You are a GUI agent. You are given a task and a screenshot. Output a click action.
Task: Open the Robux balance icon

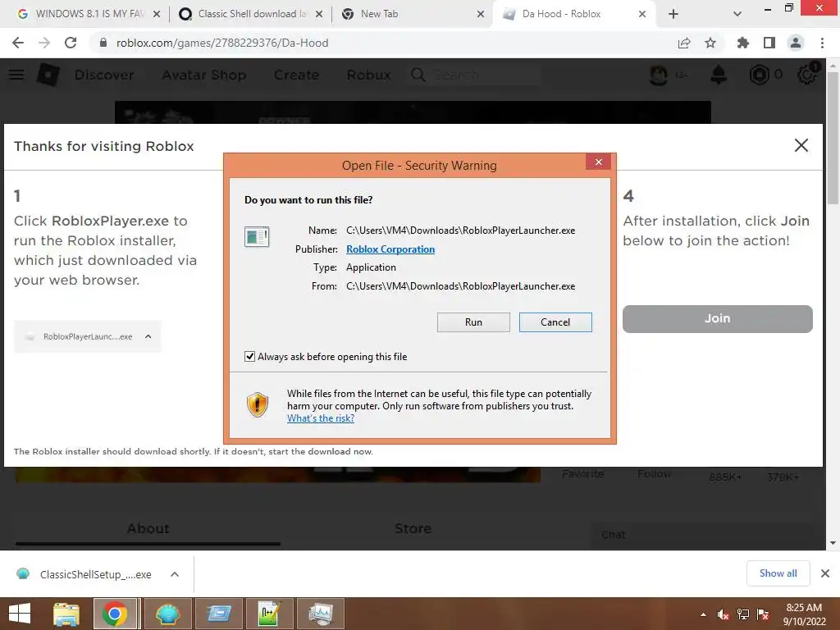(x=759, y=75)
